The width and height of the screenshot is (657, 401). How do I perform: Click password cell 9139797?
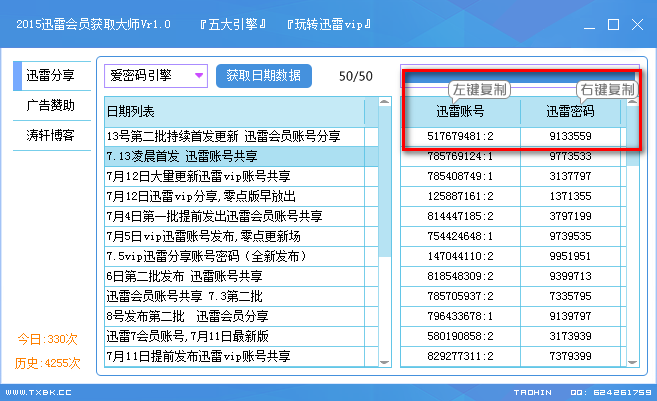point(570,316)
